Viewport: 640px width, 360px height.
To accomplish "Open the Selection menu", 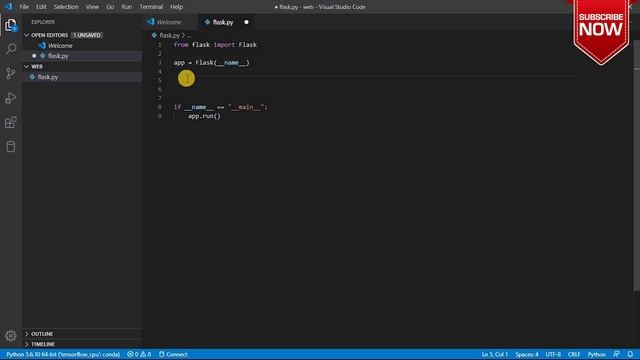I will [x=66, y=7].
